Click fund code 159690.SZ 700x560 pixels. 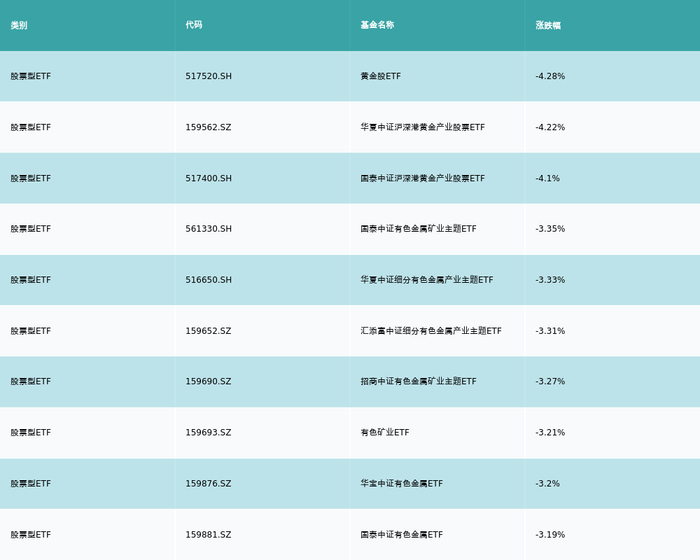[x=208, y=381]
